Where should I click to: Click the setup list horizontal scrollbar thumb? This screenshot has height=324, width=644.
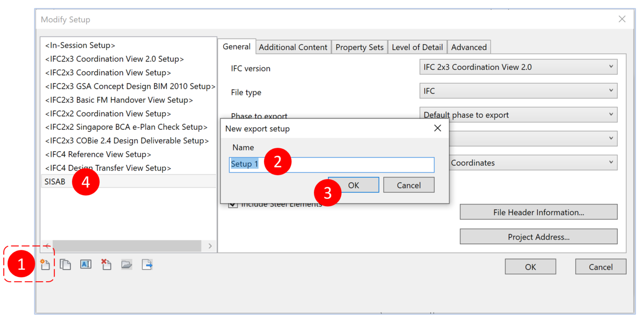click(x=128, y=246)
